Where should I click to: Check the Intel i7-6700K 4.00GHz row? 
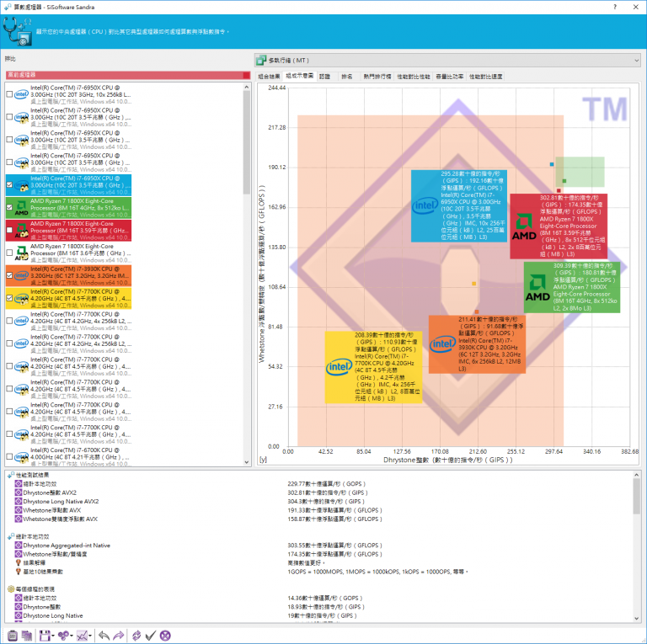click(9, 457)
